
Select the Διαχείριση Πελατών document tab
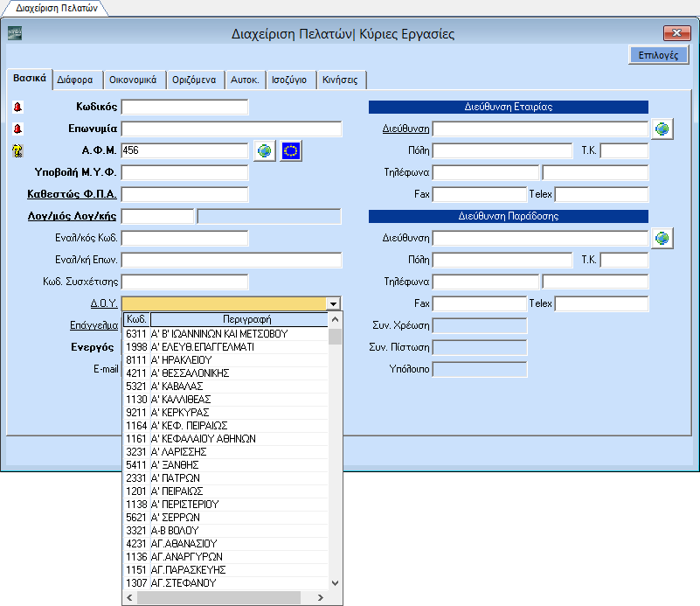point(56,8)
